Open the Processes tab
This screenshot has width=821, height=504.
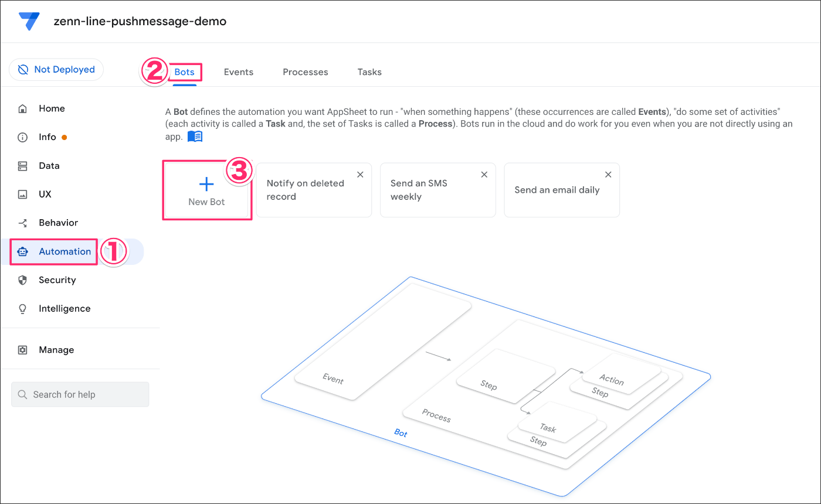[x=305, y=71]
